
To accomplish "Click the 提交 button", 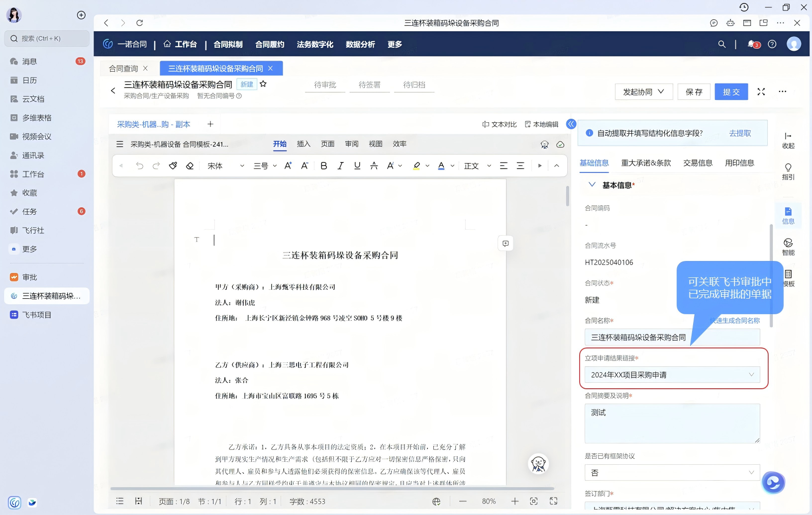I will pyautogui.click(x=731, y=92).
